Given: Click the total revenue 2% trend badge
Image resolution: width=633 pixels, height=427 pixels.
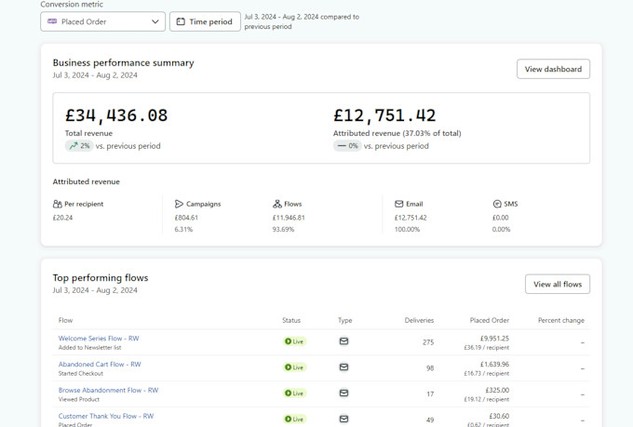Looking at the screenshot, I should [x=79, y=146].
